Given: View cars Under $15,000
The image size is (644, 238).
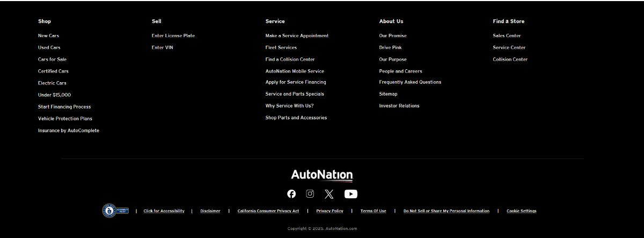Looking at the screenshot, I should click(x=54, y=95).
